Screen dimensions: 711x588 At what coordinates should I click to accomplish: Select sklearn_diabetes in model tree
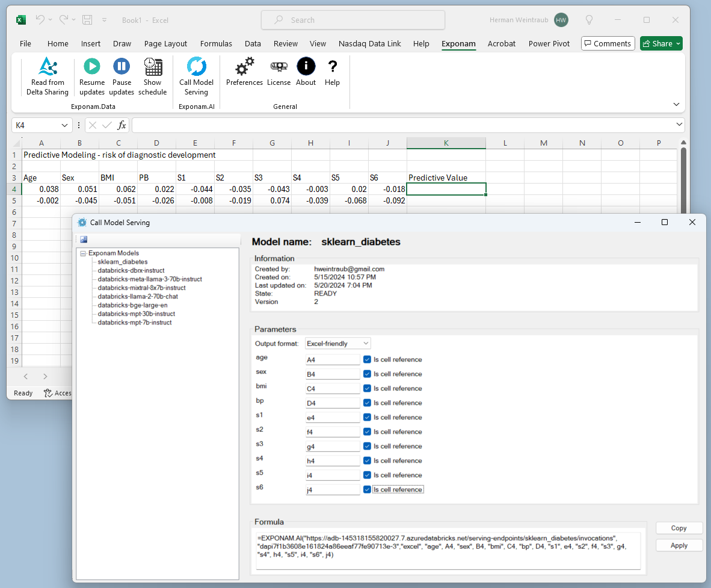[x=123, y=262]
